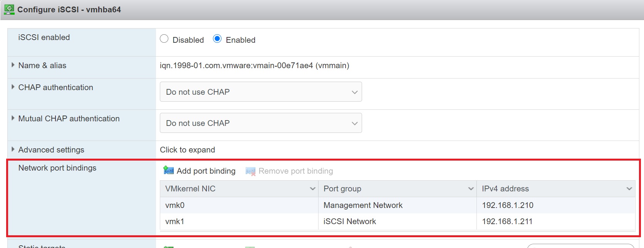Expand the Mutual CHAP authentication section
The width and height of the screenshot is (644, 248).
(x=13, y=118)
